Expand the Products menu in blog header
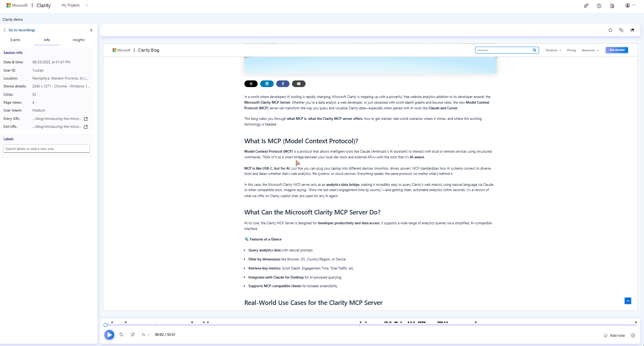 pyautogui.click(x=553, y=50)
